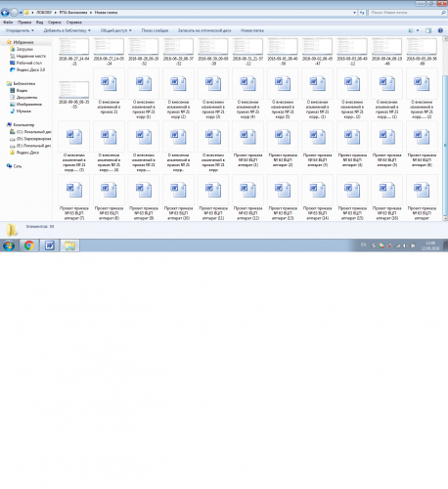Open the Файл menu

[x=8, y=22]
